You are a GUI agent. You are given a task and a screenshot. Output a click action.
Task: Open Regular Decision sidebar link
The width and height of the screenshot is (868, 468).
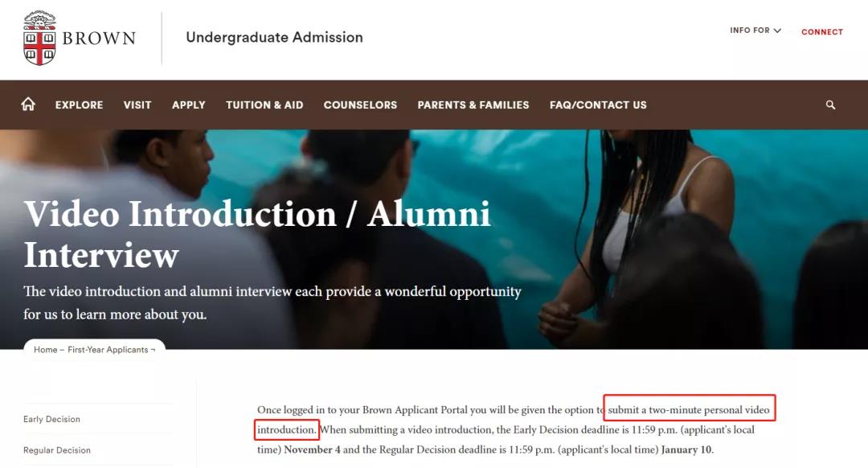pos(57,450)
